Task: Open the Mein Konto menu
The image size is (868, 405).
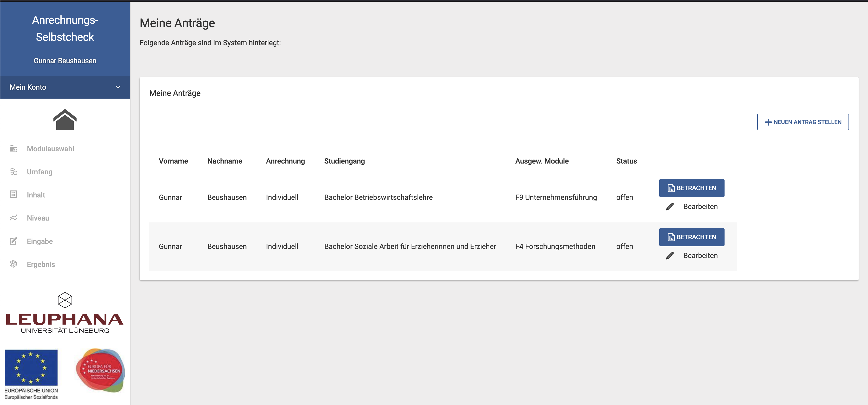Action: 65,87
